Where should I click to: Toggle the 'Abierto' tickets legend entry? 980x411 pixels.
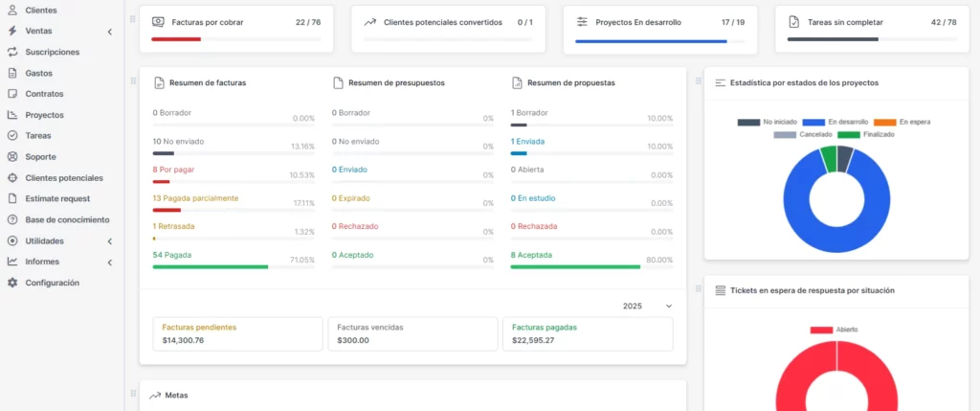tap(835, 330)
